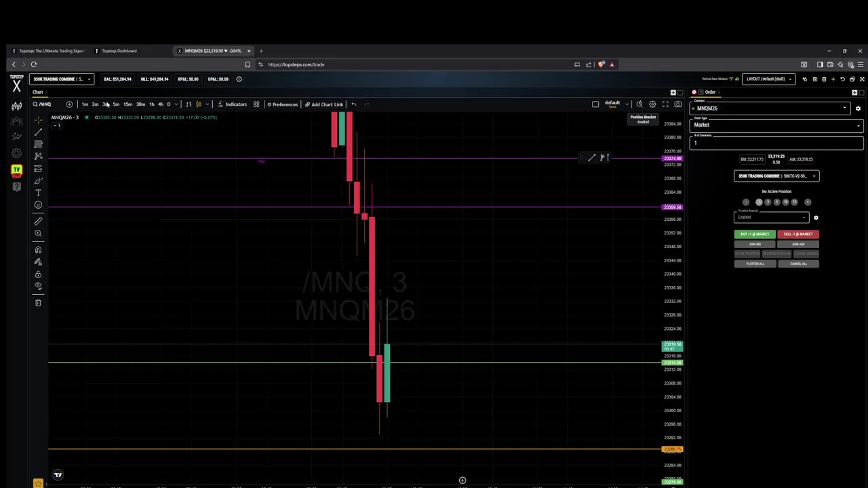Select the trend line drawing tool
The width and height of the screenshot is (868, 488).
(38, 132)
